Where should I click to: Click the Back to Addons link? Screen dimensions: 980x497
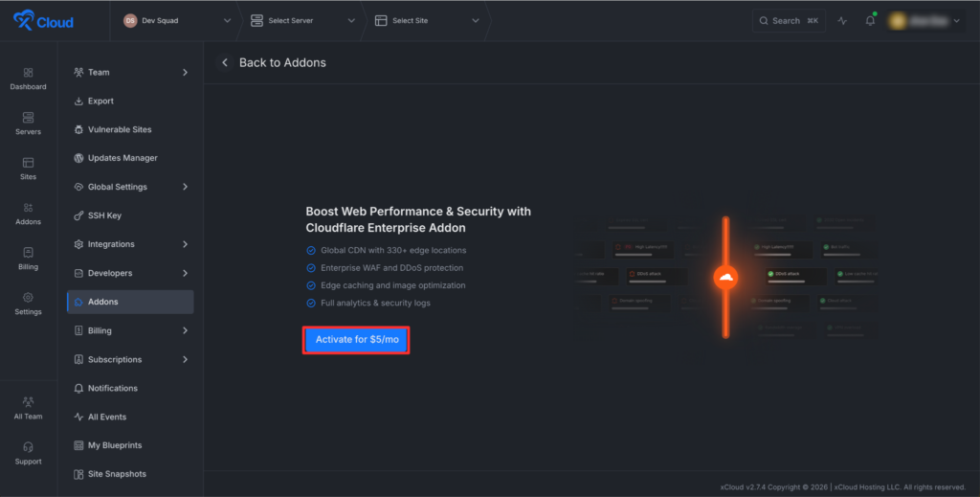[282, 62]
